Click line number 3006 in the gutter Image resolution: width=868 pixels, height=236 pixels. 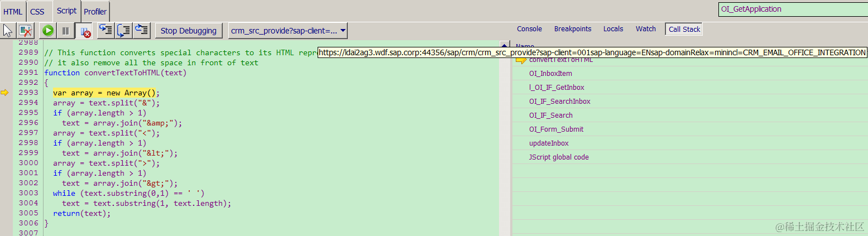click(x=28, y=224)
